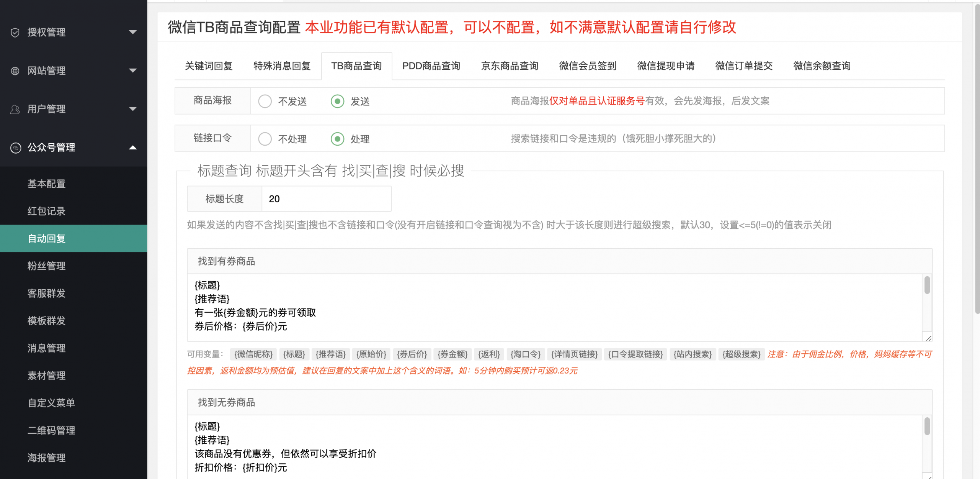Click the 找到有券商品 textarea scrollbar
This screenshot has width=980, height=479.
[x=927, y=285]
